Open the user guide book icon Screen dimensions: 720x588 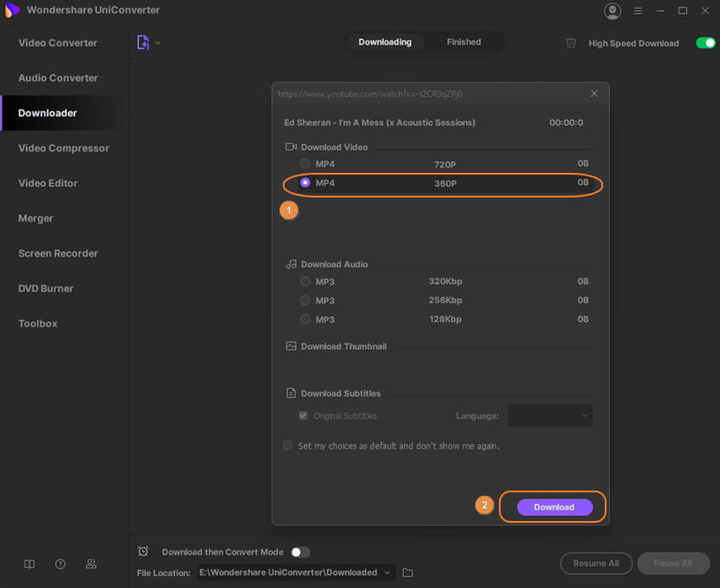click(30, 563)
